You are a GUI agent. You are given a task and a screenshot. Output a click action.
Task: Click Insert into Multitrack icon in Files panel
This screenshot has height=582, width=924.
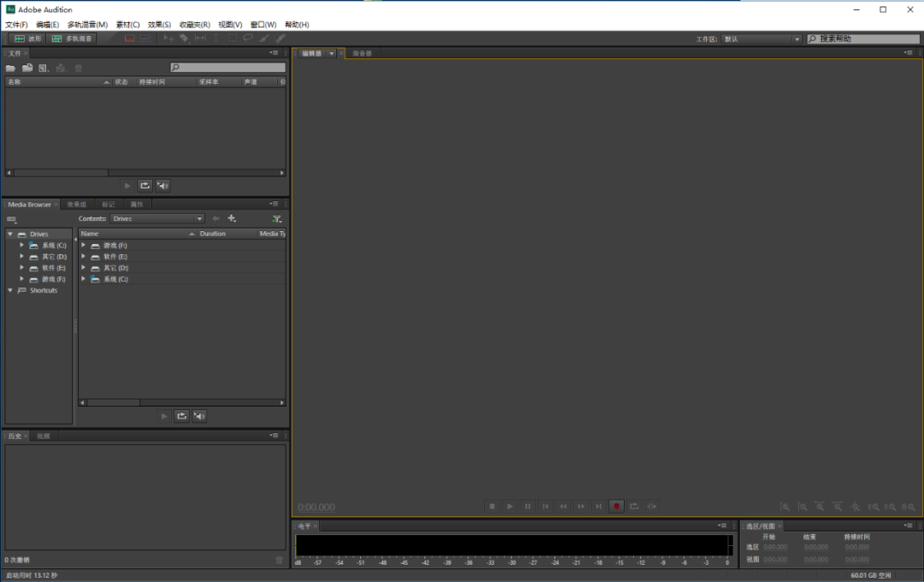61,68
